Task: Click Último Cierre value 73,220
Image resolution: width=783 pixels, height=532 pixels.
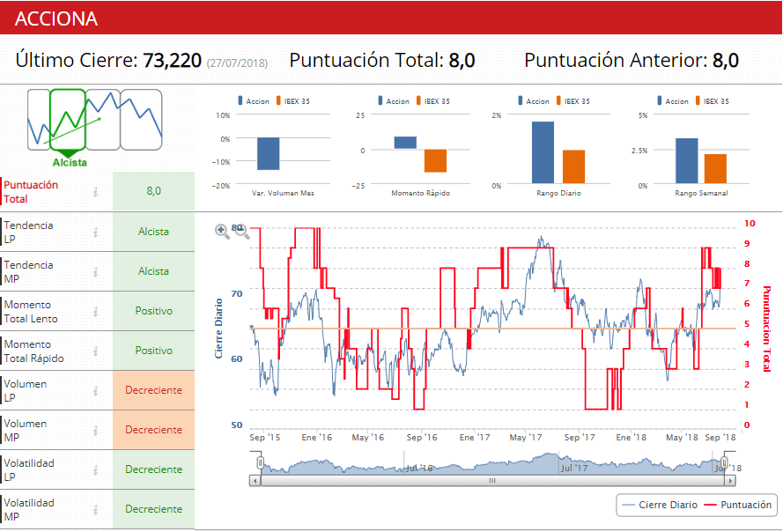Action: pyautogui.click(x=173, y=61)
